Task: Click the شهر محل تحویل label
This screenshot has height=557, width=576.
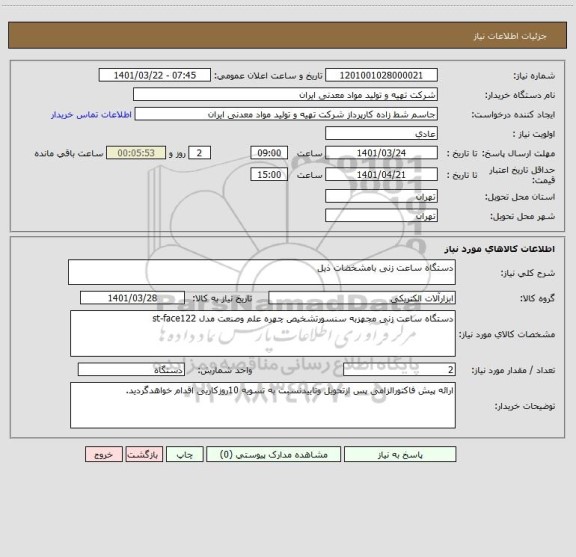Action: [523, 216]
